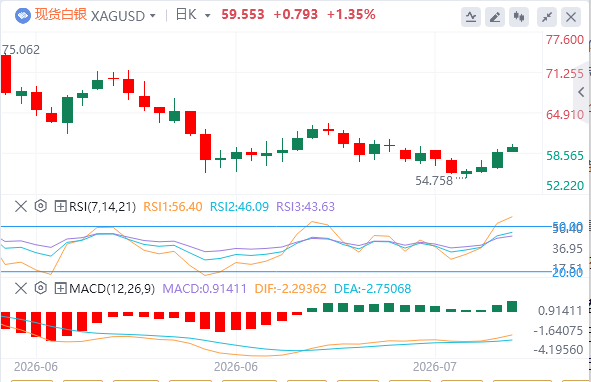591x382 pixels.
Task: Open RSI indicator settings gear
Action: click(x=40, y=206)
